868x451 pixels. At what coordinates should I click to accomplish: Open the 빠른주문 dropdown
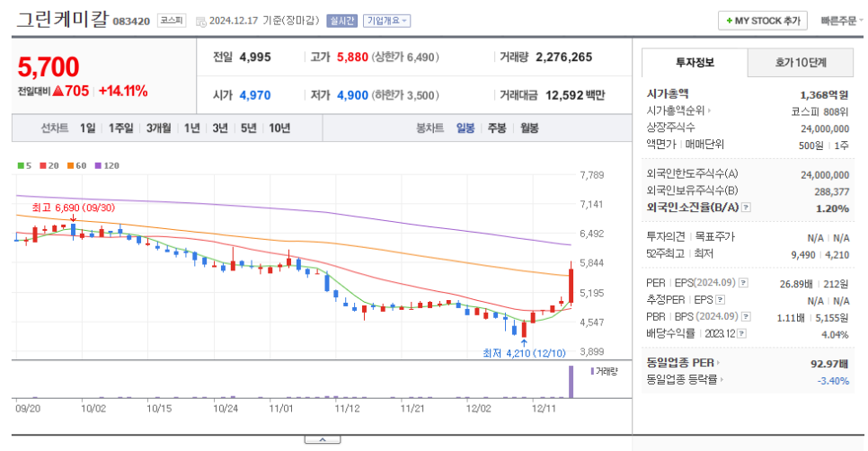[841, 21]
